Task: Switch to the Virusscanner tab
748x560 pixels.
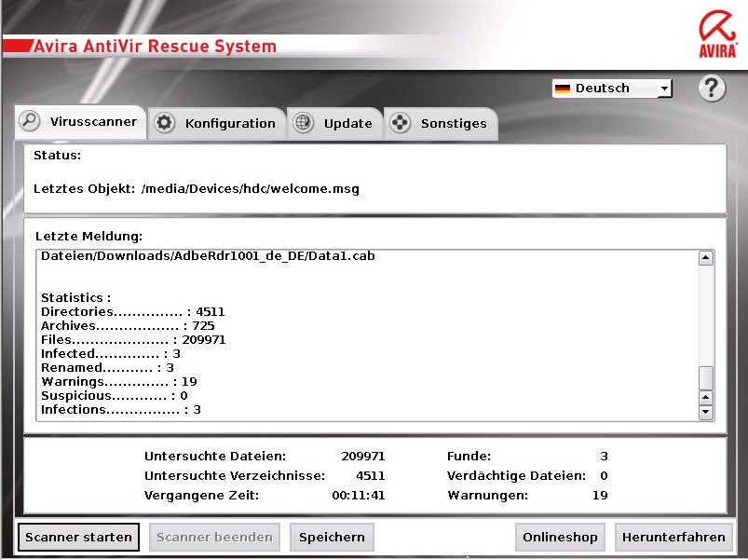Action: pyautogui.click(x=80, y=122)
